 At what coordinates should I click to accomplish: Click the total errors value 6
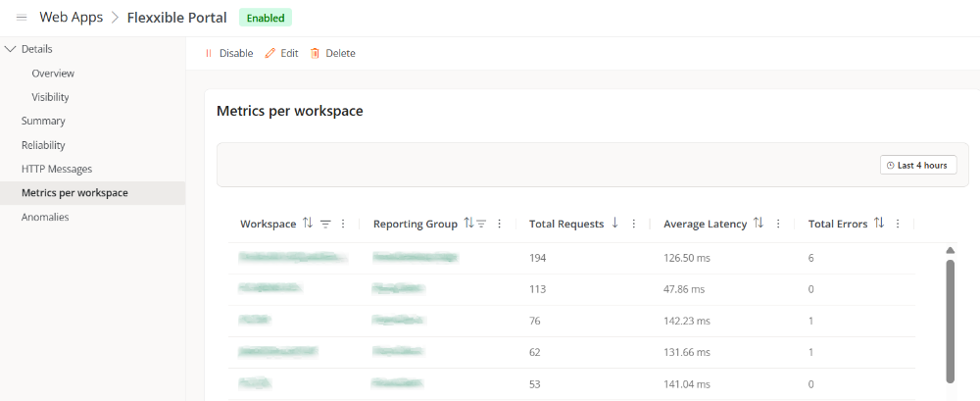(x=810, y=258)
